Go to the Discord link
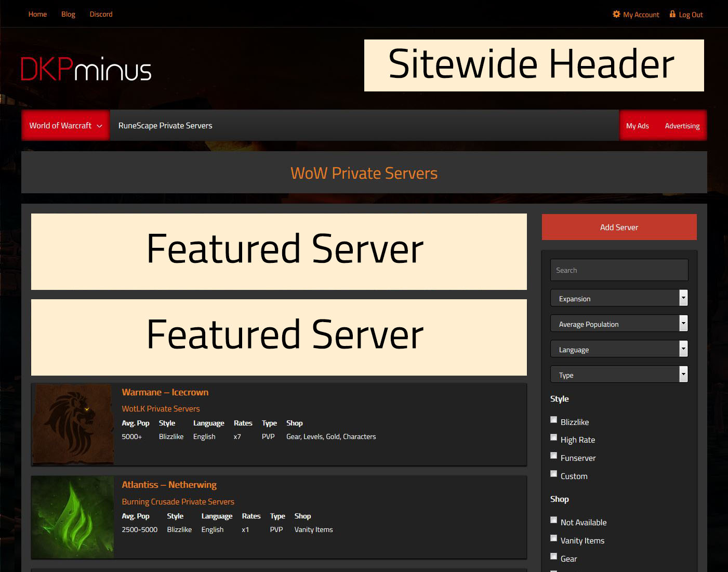 pos(101,14)
